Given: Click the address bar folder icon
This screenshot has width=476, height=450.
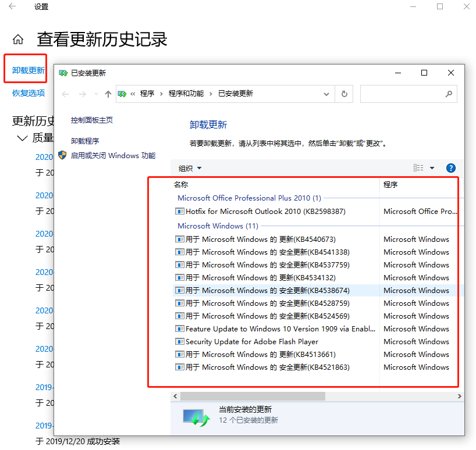Looking at the screenshot, I should (122, 94).
